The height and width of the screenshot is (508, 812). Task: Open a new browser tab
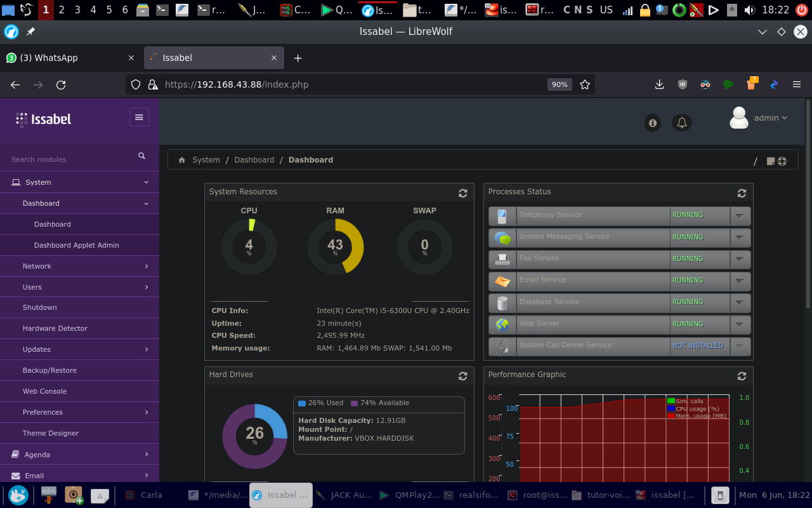click(298, 58)
